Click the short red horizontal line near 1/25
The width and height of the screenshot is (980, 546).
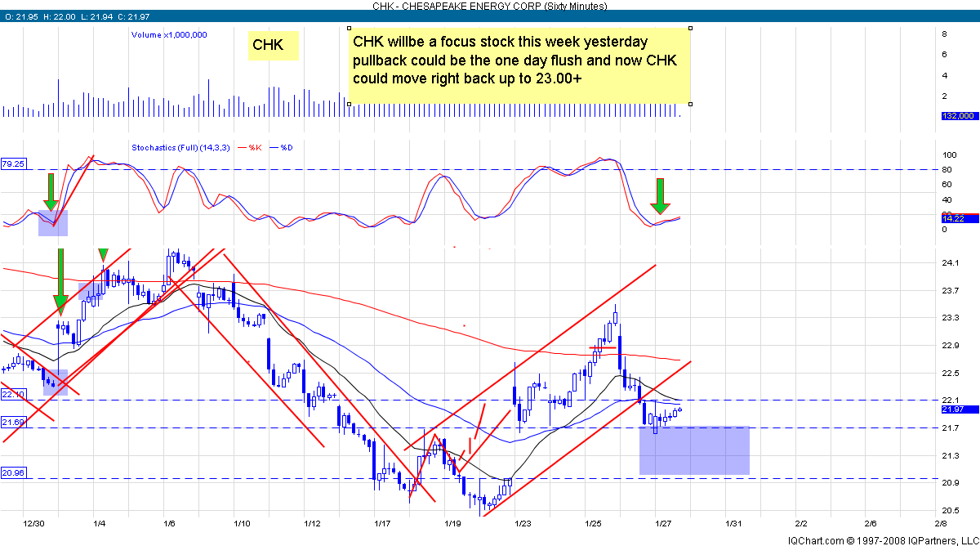click(x=602, y=348)
